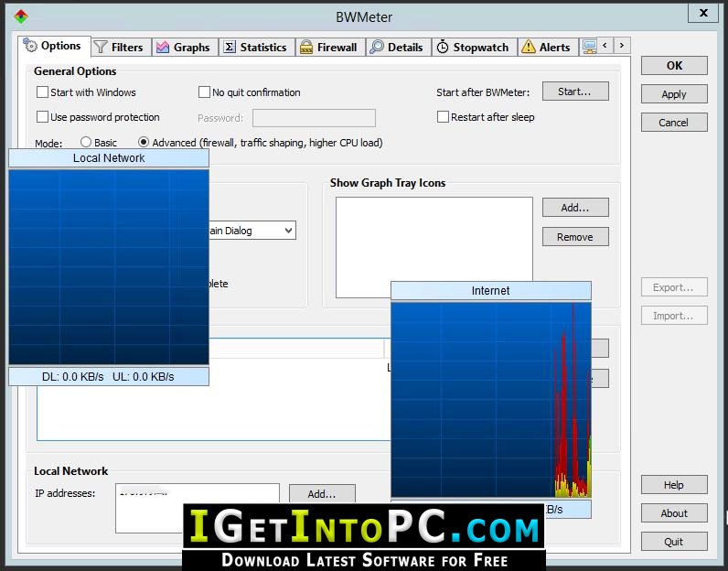Click the Stopwatch tab clock icon
The width and height of the screenshot is (728, 571).
tap(443, 47)
